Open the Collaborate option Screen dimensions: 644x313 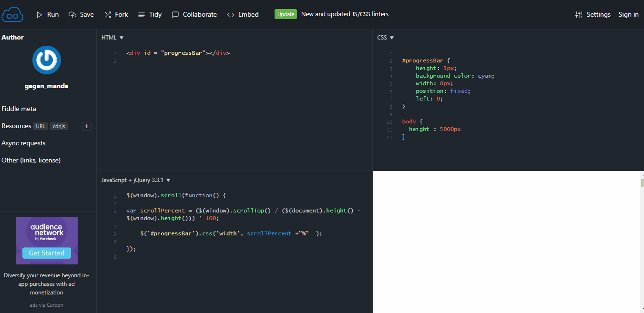pyautogui.click(x=194, y=14)
